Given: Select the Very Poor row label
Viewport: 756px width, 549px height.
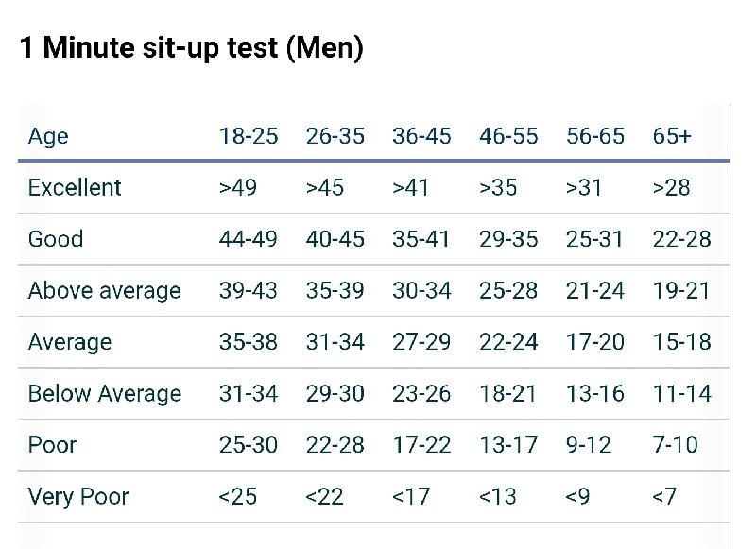Looking at the screenshot, I should 78,496.
